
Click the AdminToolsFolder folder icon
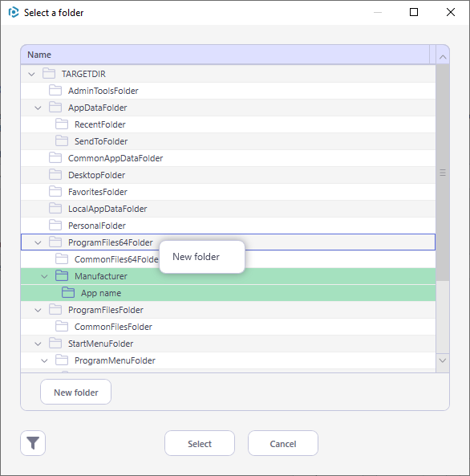click(x=55, y=90)
